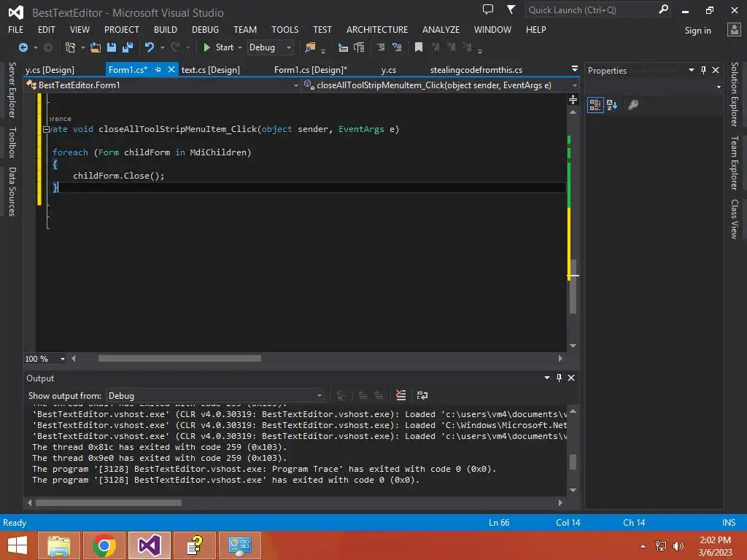747x560 pixels.
Task: Open the ARCHITECTURE menu
Action: click(377, 29)
